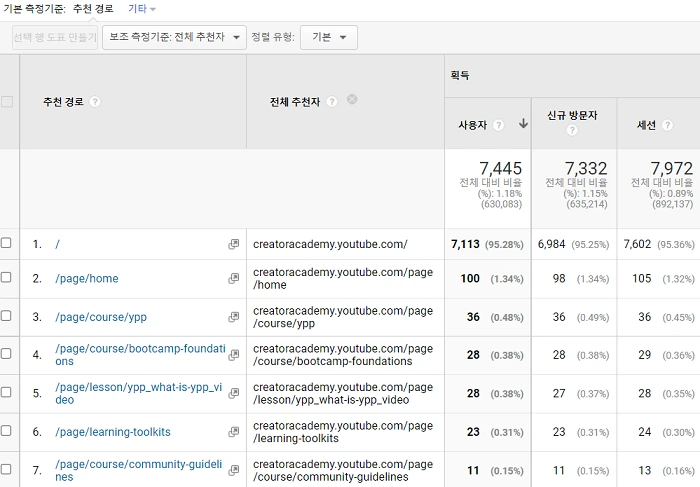Check the /page/home row checkbox
Screen dimensions: 700x487
(x=6, y=277)
